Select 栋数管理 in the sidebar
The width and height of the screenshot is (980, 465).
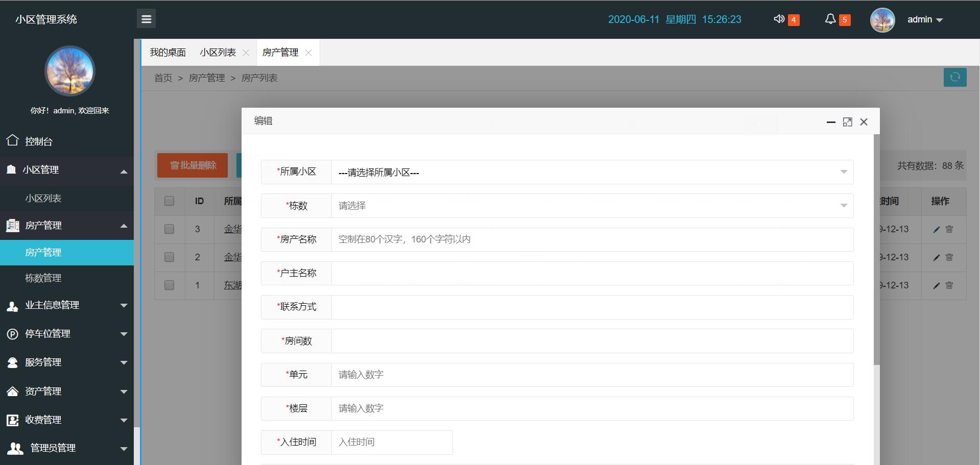43,278
